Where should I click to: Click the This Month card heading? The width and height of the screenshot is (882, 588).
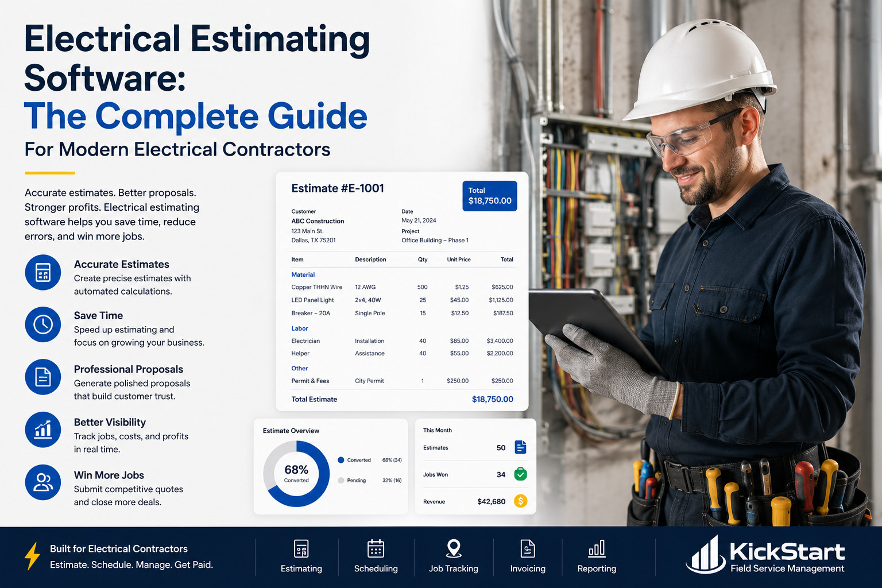pos(438,430)
